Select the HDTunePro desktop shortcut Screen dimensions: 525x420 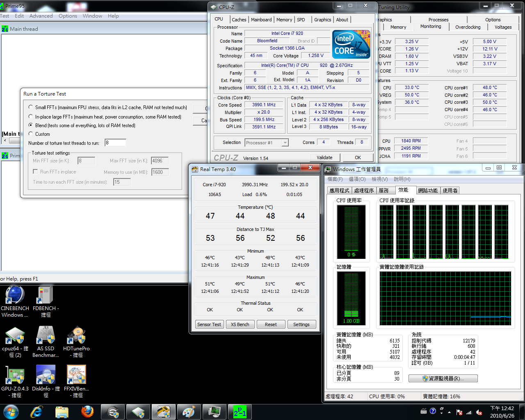tap(76, 342)
